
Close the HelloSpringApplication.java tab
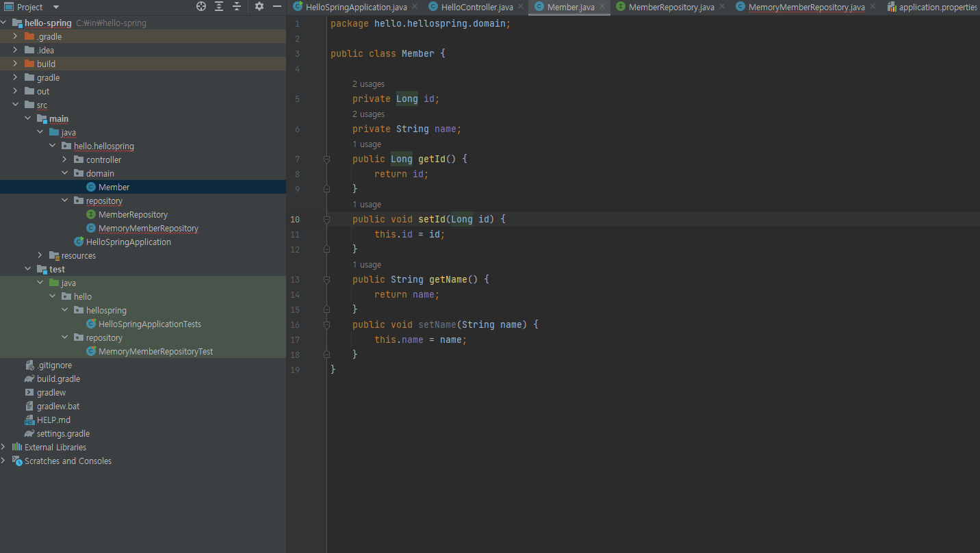tap(415, 6)
